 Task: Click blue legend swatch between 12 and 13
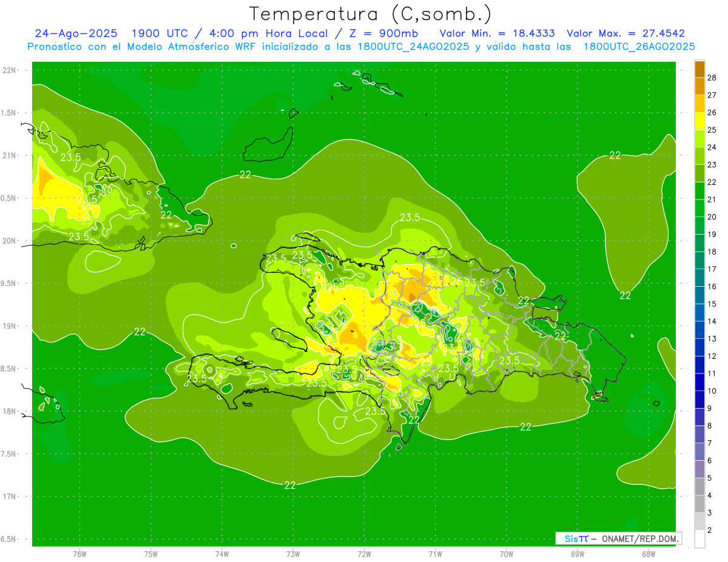[x=699, y=347]
